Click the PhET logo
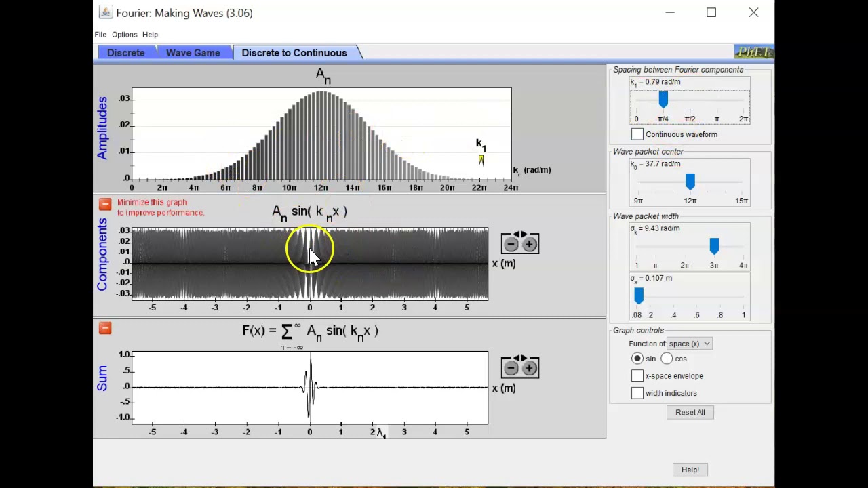The height and width of the screenshot is (488, 868). pyautogui.click(x=753, y=52)
